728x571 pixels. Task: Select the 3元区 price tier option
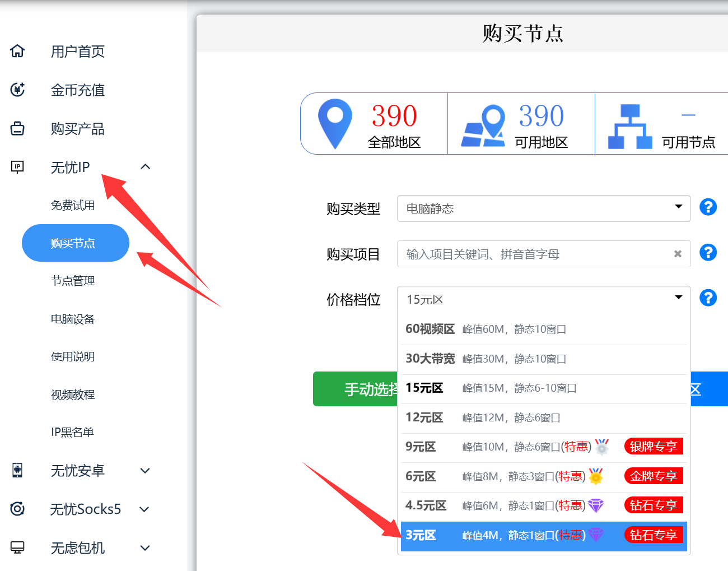click(x=543, y=536)
